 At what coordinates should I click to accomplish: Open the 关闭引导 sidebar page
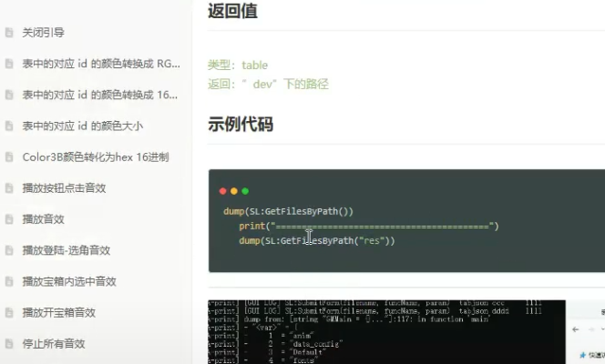point(43,33)
